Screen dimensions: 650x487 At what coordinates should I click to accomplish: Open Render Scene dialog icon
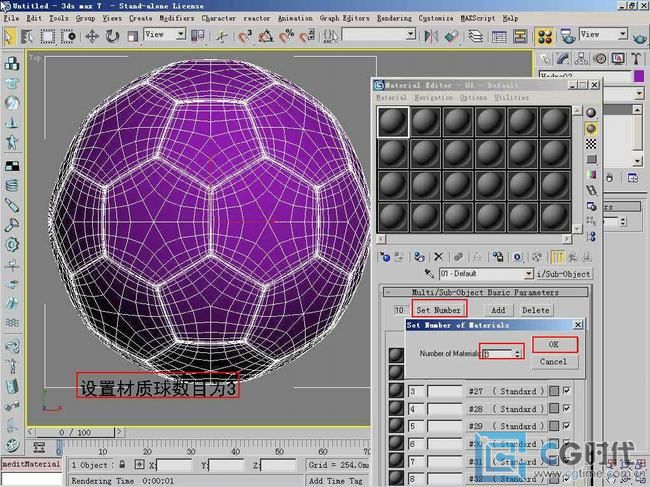point(568,36)
